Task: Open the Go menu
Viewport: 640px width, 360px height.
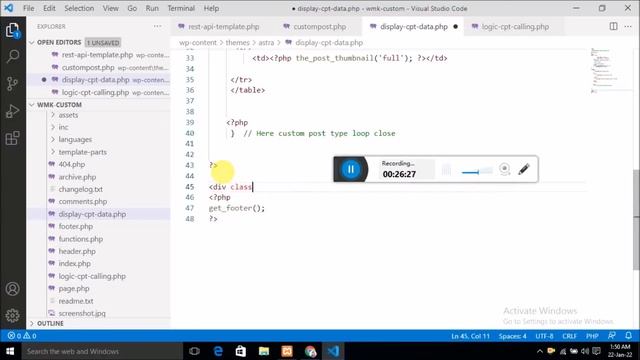Action: (132, 8)
